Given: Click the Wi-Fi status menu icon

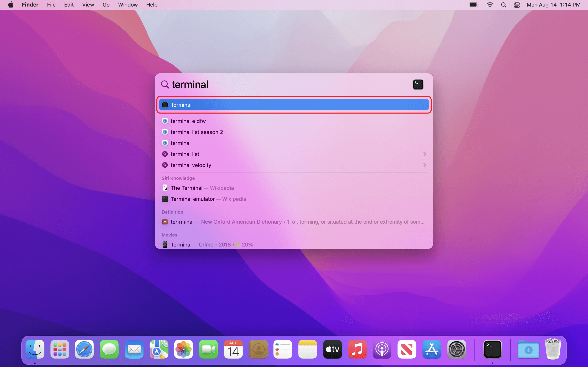Looking at the screenshot, I should pyautogui.click(x=490, y=5).
